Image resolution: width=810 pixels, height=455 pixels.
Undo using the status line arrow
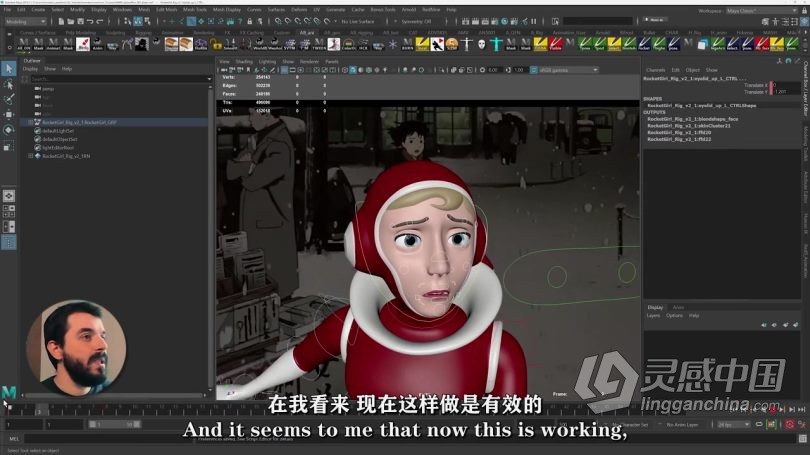pos(90,21)
